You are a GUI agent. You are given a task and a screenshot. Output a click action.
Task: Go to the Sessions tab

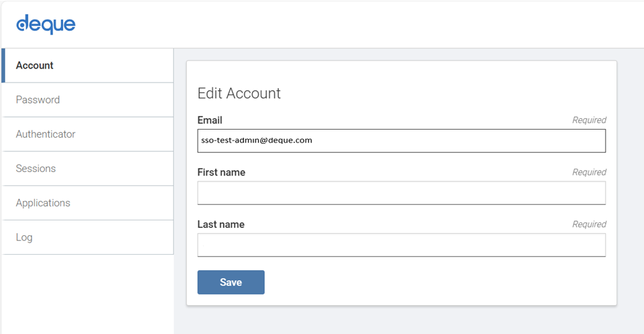pos(36,168)
